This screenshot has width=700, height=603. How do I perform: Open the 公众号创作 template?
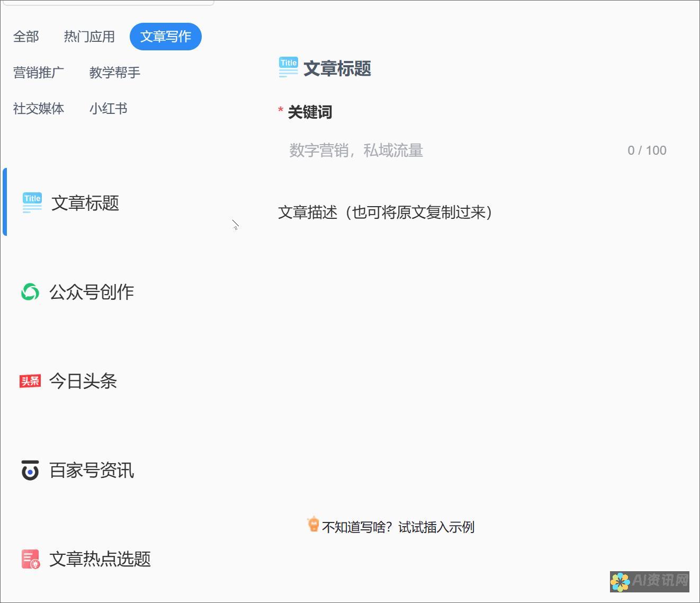pos(92,292)
